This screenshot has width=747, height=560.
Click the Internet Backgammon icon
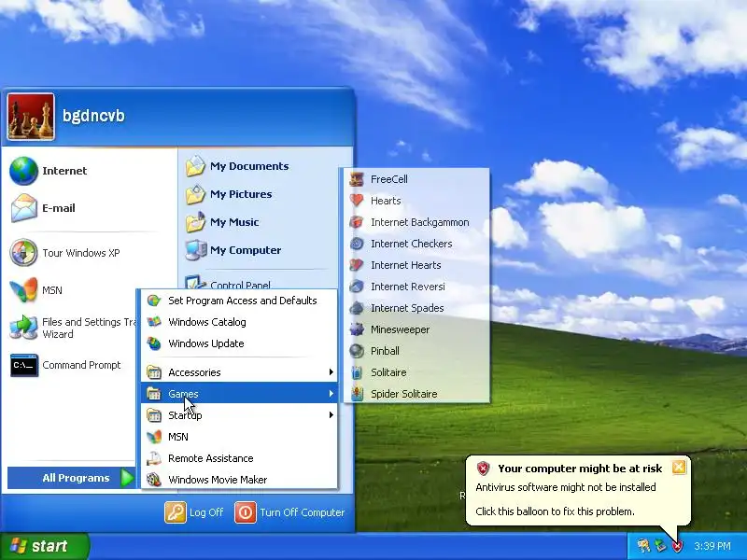pyautogui.click(x=357, y=222)
